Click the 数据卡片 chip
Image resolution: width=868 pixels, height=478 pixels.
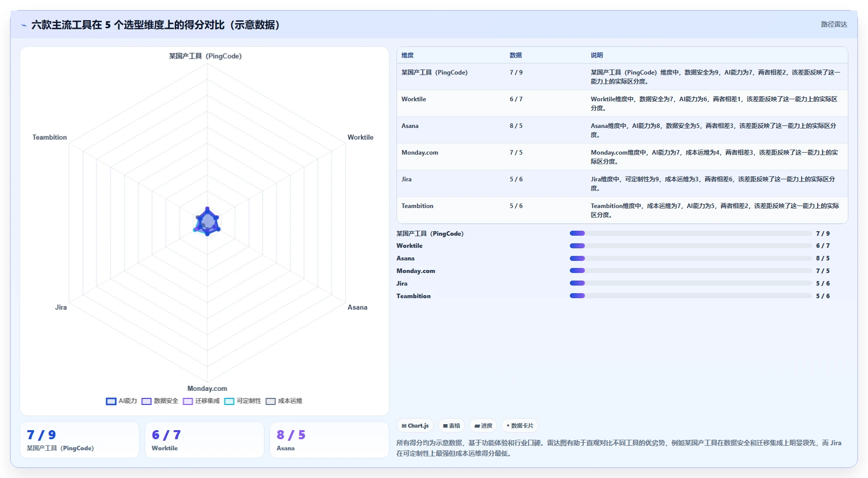pyautogui.click(x=520, y=426)
